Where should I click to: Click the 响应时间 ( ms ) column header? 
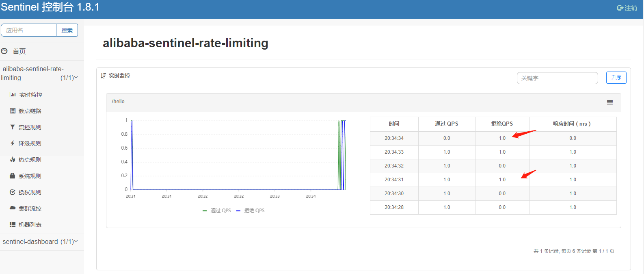click(572, 124)
